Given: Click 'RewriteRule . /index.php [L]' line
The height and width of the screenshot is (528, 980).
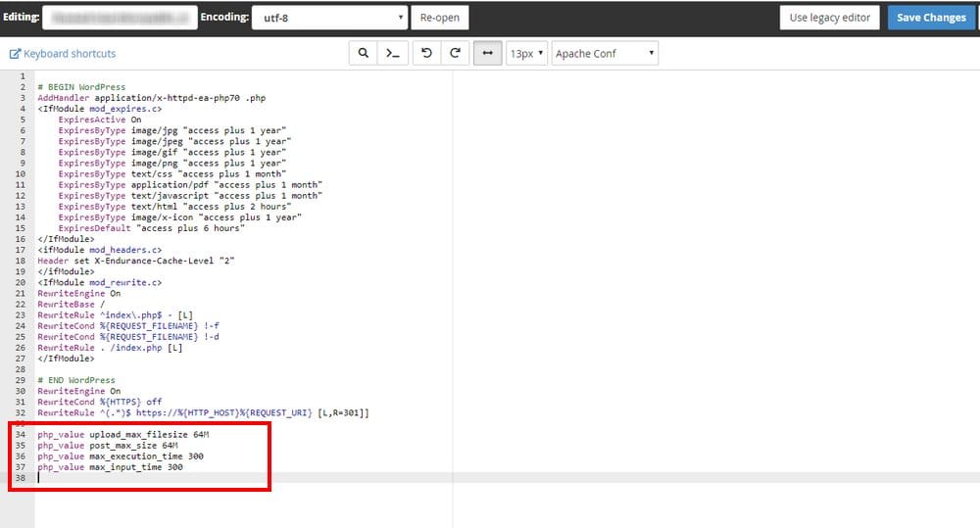Looking at the screenshot, I should click(x=110, y=348).
